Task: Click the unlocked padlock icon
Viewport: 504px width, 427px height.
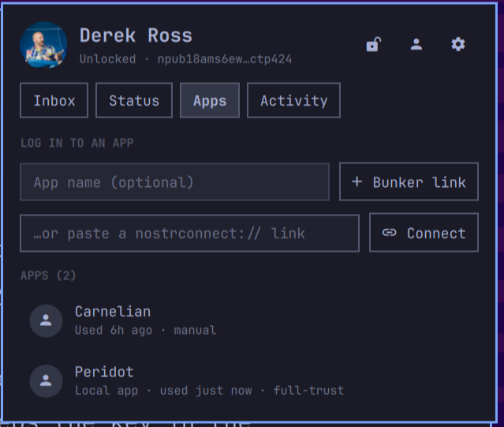Action: coord(374,44)
